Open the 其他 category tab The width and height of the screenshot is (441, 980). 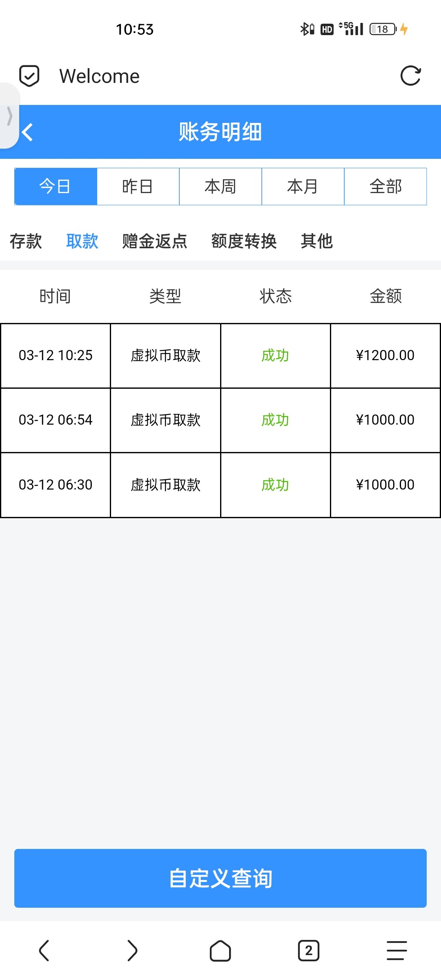tap(317, 241)
